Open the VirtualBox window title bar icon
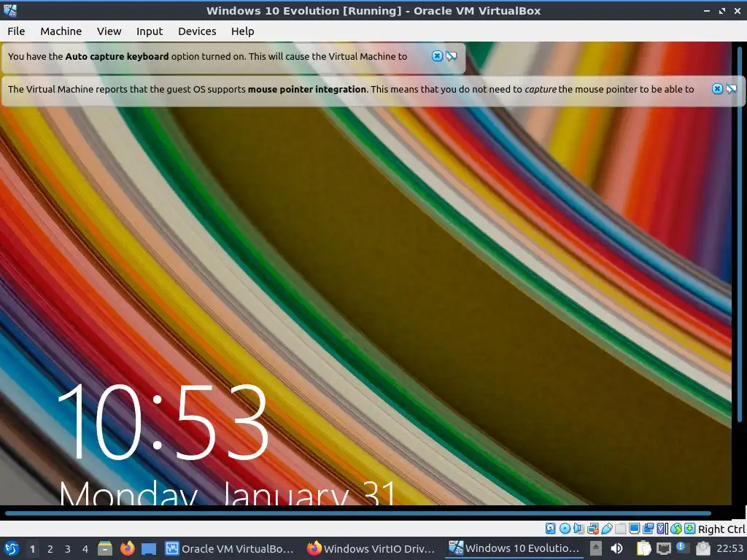This screenshot has height=560, width=747. click(x=10, y=10)
